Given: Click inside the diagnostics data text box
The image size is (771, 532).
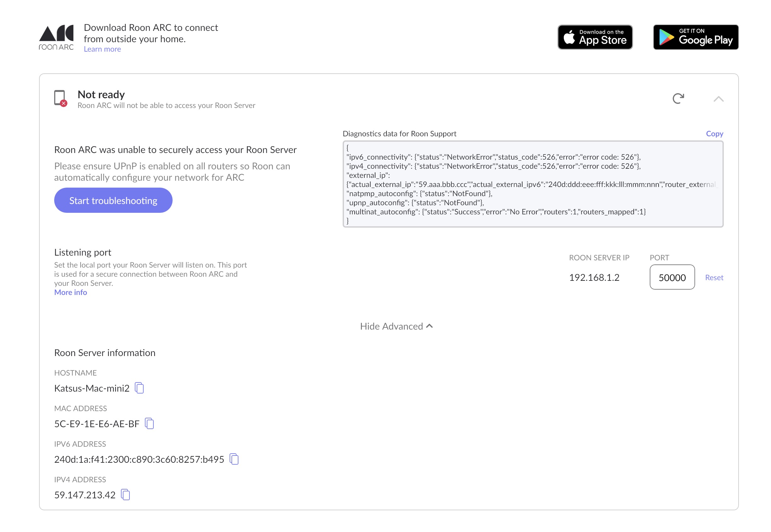Looking at the screenshot, I should [533, 184].
